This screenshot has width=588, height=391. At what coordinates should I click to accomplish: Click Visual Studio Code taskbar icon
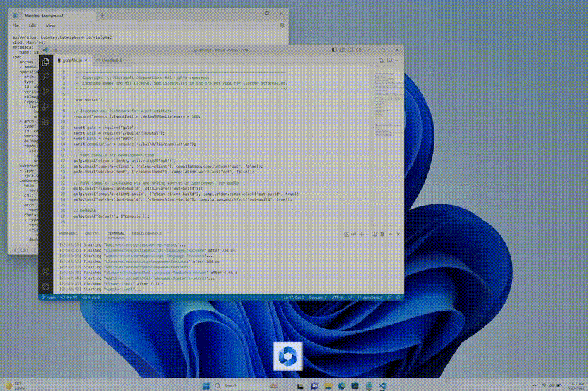point(382,386)
